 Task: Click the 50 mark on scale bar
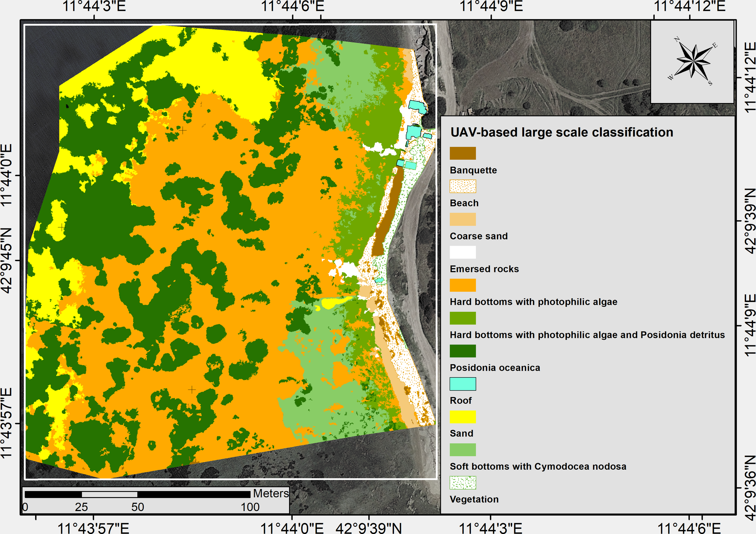point(138,507)
